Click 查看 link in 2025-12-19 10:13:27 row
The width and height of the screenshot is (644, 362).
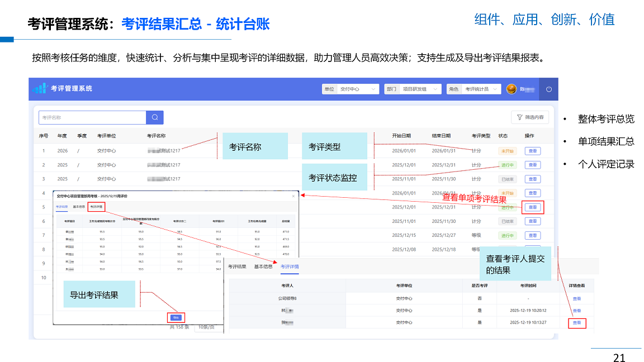tap(577, 323)
